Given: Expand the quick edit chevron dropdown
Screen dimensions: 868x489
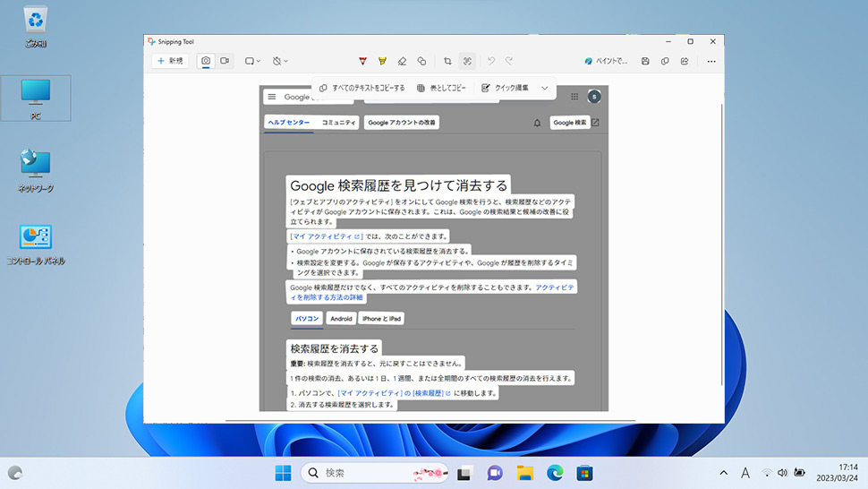Looking at the screenshot, I should (x=545, y=88).
